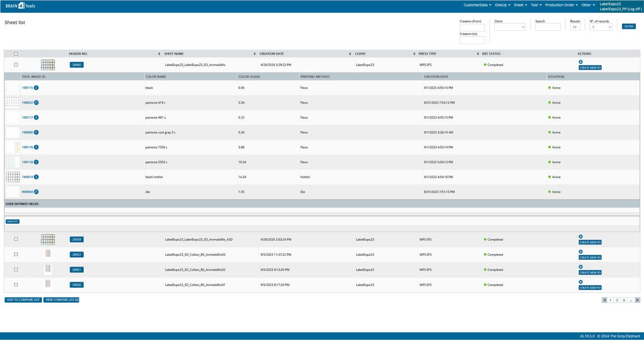Delete sheet 20052 with the X icon
The height and width of the screenshot is (340, 644).
[x=581, y=251]
